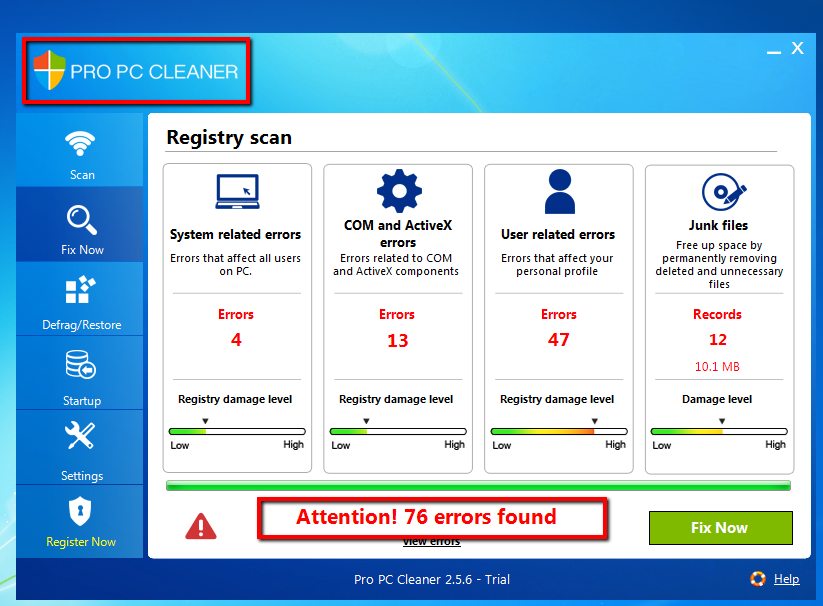
Task: Click the Registry scan heading
Action: (229, 137)
